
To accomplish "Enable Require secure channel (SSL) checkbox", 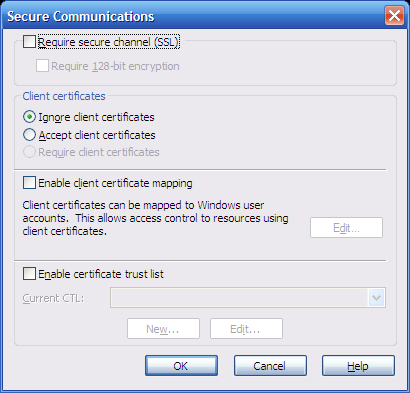I will coord(29,42).
